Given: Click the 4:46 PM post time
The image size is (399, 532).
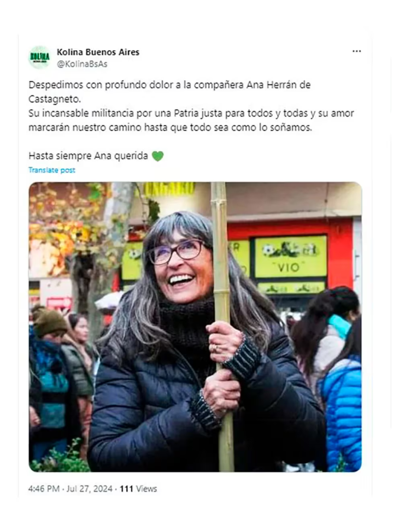Looking at the screenshot, I should pos(44,488).
